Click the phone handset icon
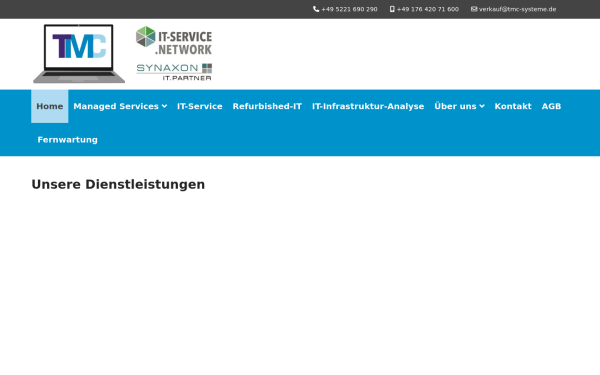The height and width of the screenshot is (375, 600). click(x=316, y=9)
